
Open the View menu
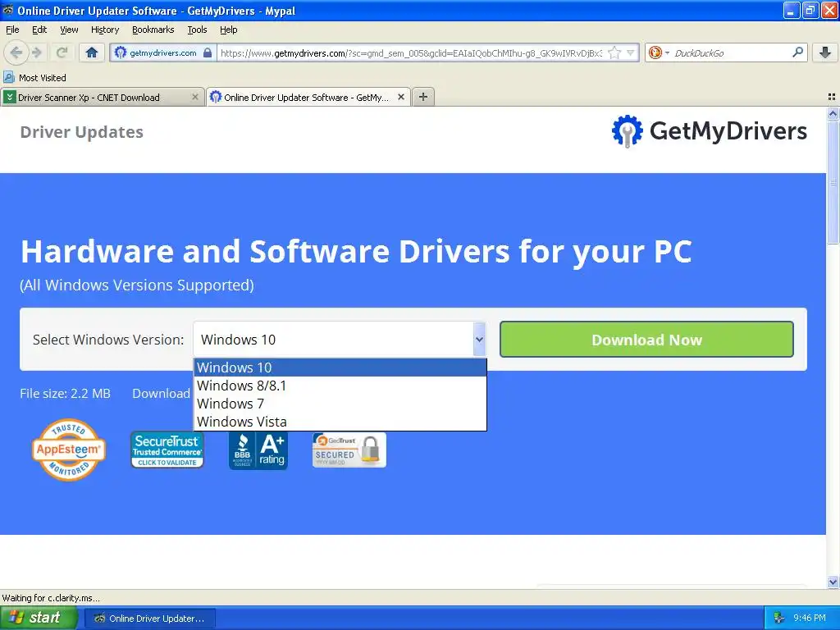click(x=69, y=30)
